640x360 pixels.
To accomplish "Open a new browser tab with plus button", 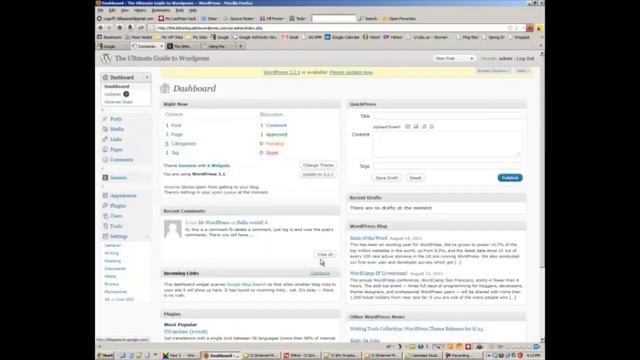I will [240, 46].
